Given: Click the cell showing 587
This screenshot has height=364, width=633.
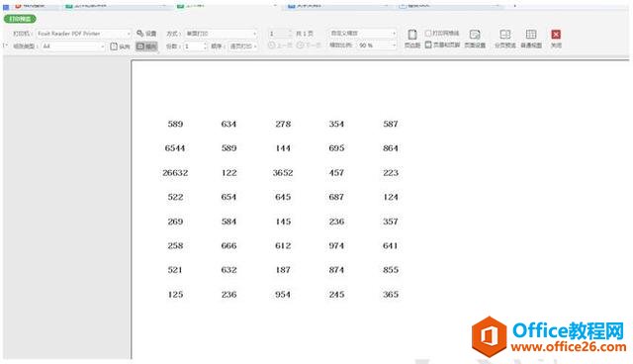Looking at the screenshot, I should pos(391,124).
